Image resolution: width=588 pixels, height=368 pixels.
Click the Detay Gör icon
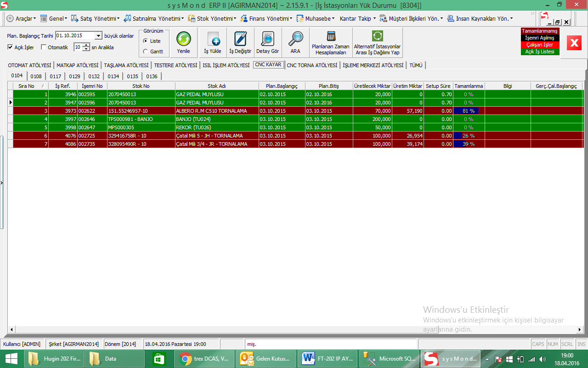tap(267, 39)
